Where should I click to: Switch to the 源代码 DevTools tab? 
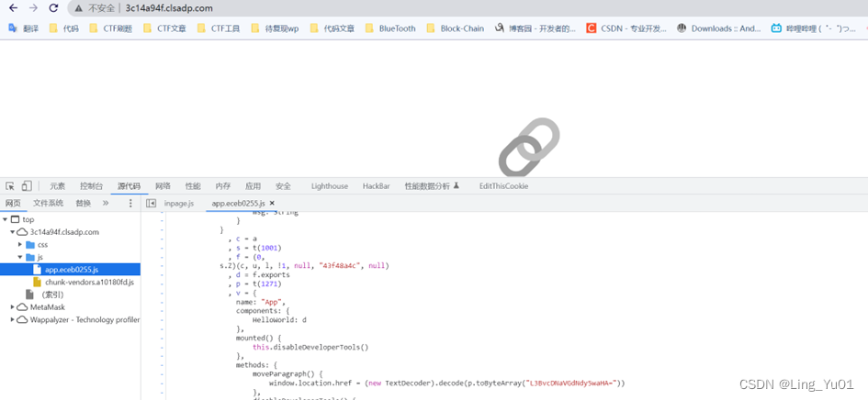[129, 186]
